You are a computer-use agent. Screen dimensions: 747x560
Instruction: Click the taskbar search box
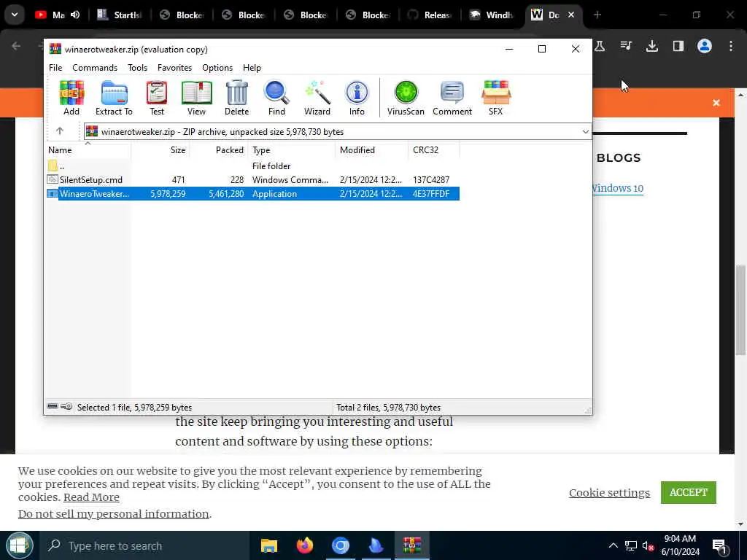[145, 545]
